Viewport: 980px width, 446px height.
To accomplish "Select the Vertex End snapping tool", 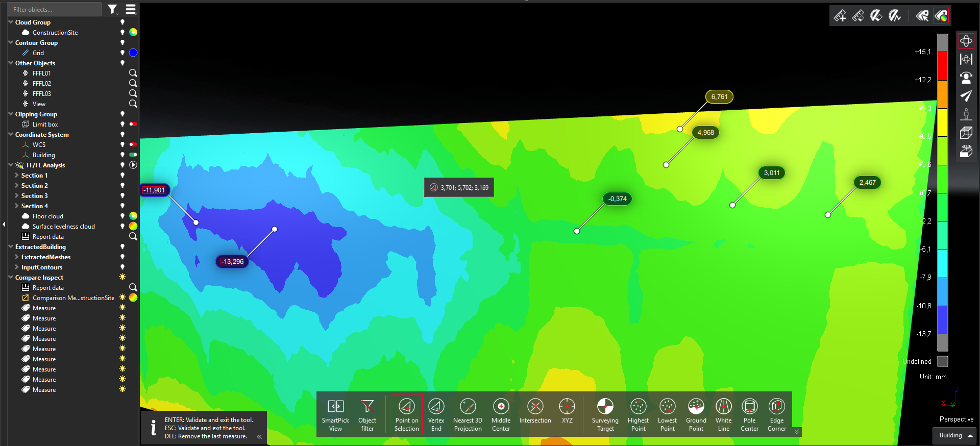I will point(436,414).
